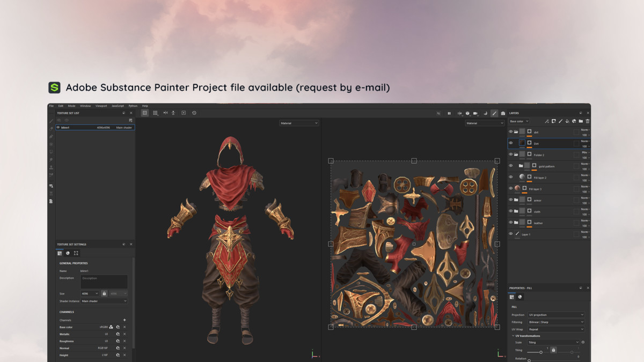Viewport: 644px width, 362px height.
Task: Select the active brush mode icon
Action: pyautogui.click(x=494, y=113)
